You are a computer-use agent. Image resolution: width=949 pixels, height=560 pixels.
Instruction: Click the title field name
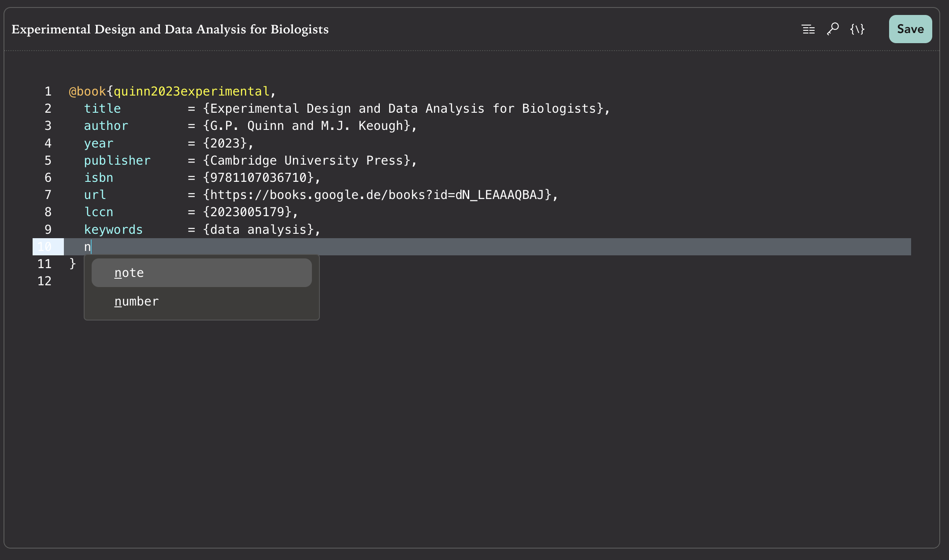(102, 108)
